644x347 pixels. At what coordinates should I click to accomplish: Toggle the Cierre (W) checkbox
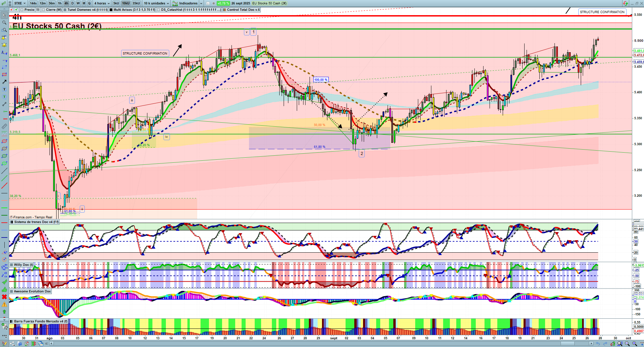[43, 10]
